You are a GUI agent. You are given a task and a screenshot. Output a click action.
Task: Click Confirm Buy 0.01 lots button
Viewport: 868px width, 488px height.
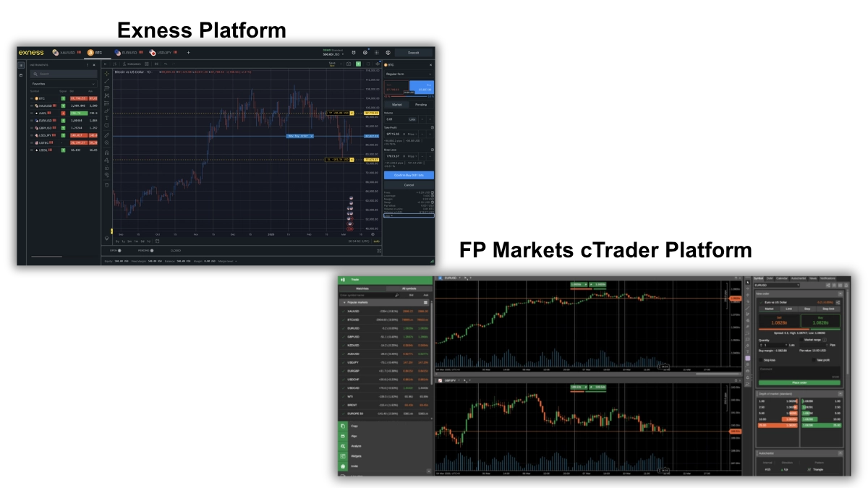[409, 175]
